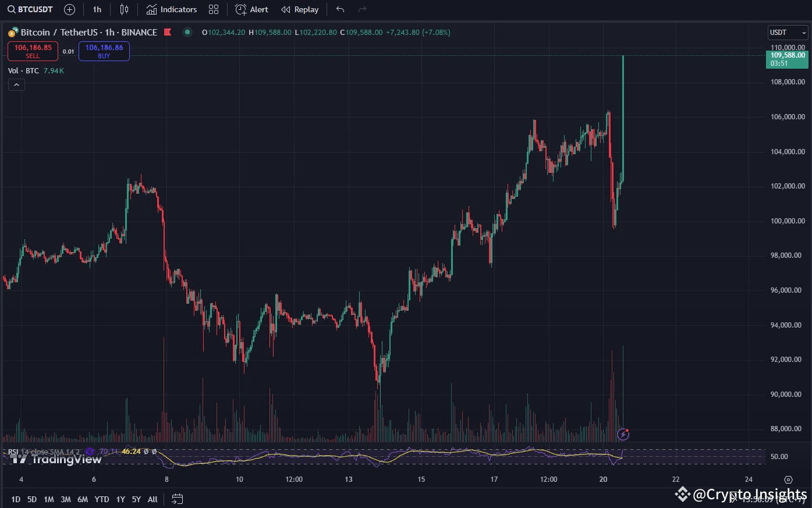Open indicator templates via the grid icon

click(x=213, y=9)
